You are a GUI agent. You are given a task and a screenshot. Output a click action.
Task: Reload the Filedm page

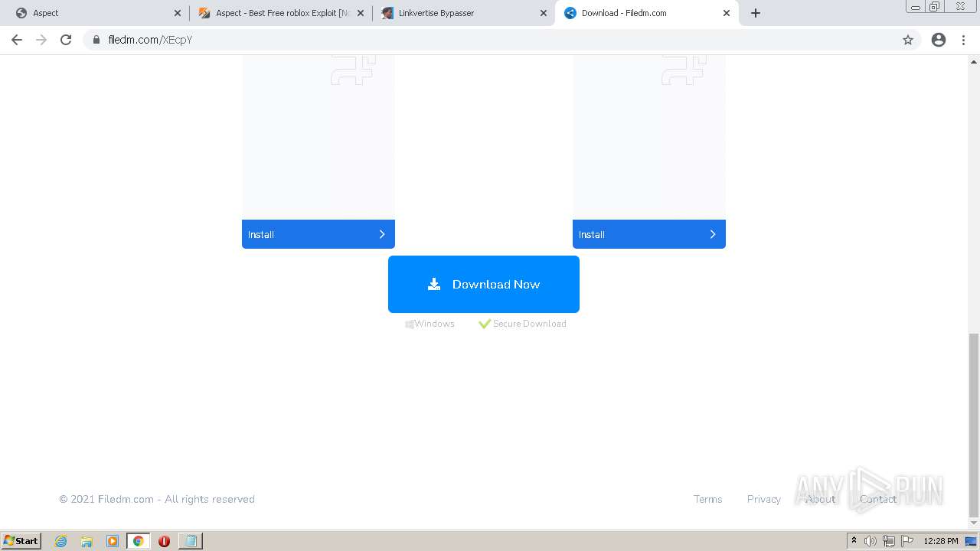pos(66,40)
